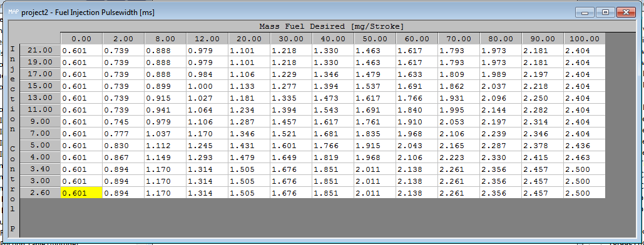Click the cell with value 1.027
The image size is (644, 245).
[207, 98]
